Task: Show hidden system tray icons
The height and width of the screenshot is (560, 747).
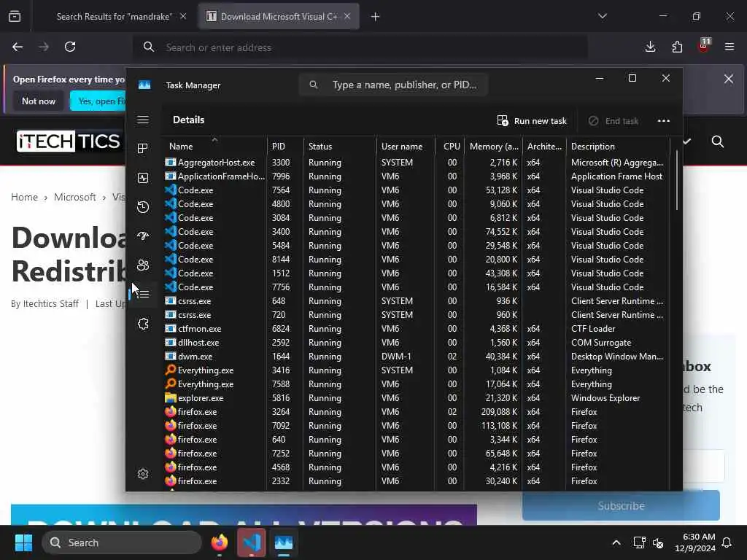Action: click(x=616, y=542)
